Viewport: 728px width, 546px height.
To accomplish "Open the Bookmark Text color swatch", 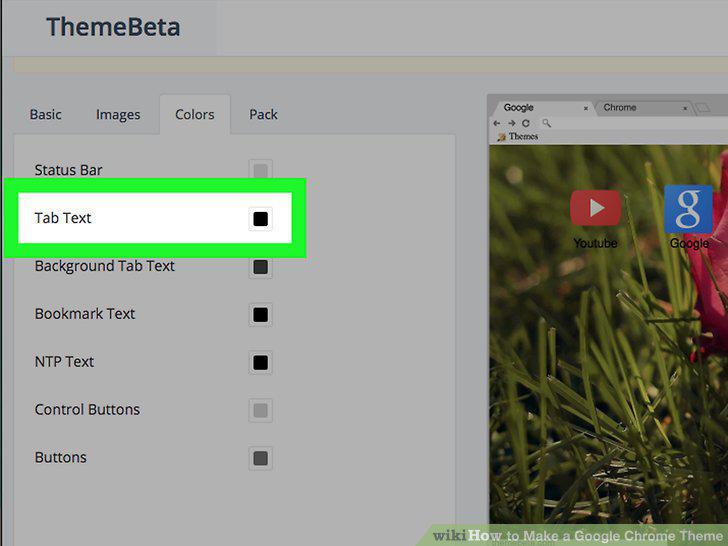I will coord(260,314).
